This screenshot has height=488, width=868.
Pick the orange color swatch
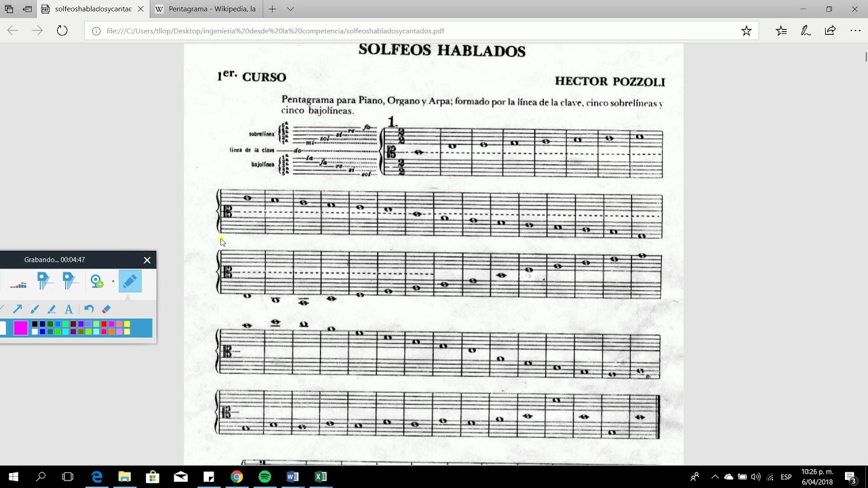point(112,331)
